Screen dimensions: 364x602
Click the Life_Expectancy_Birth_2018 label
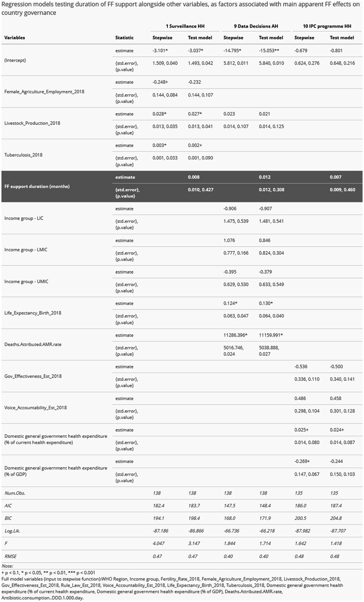point(33,313)
